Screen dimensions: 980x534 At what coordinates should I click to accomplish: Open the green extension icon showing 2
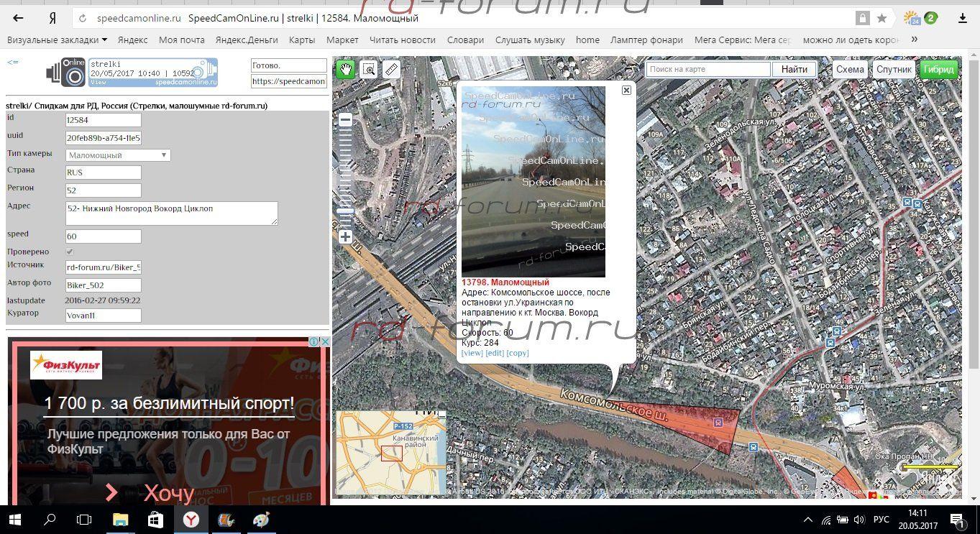[x=931, y=18]
